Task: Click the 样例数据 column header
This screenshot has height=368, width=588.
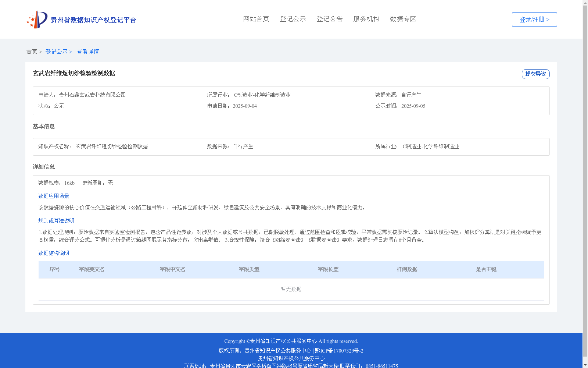Action: coord(407,269)
